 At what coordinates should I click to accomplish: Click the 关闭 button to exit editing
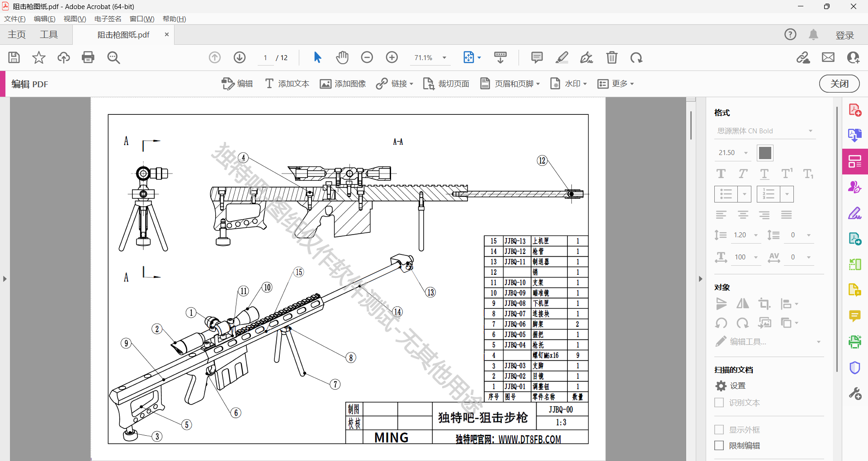point(839,84)
